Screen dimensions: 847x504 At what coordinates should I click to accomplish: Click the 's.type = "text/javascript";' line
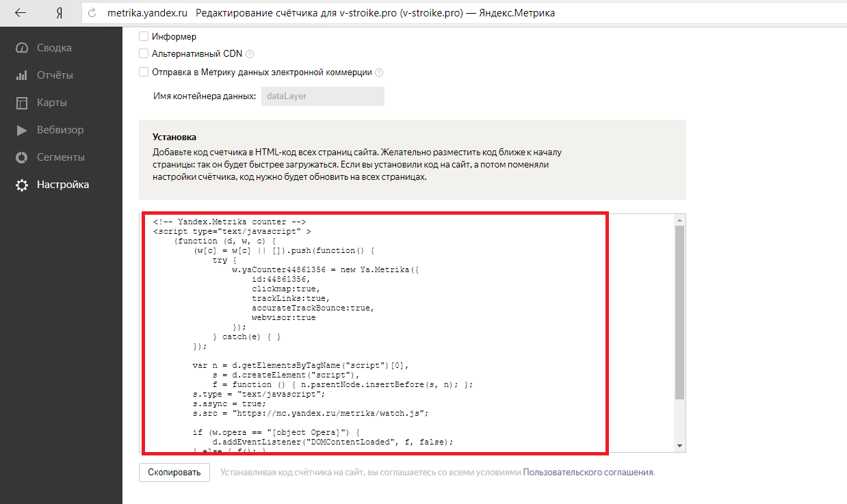(x=259, y=394)
